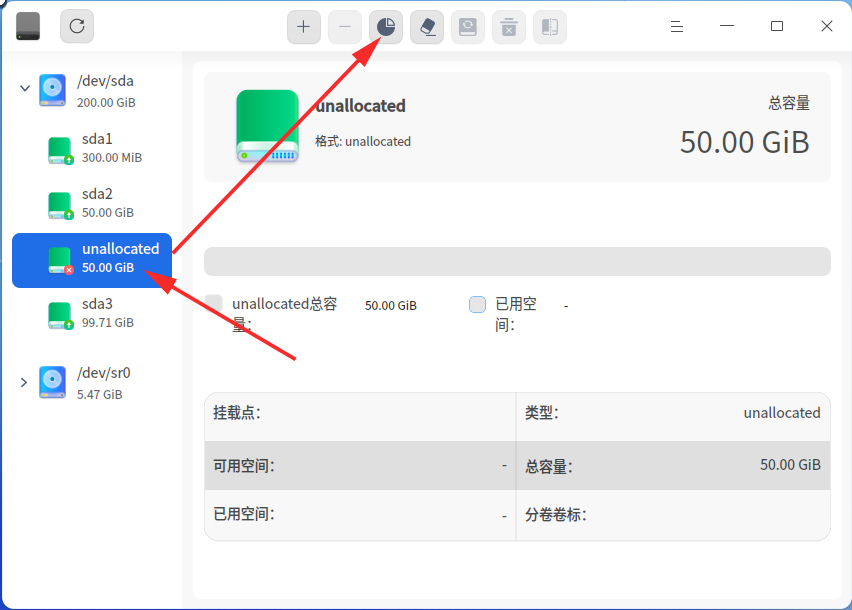
Task: Click the unallocated总容量 gray legend swatch
Action: click(x=214, y=304)
